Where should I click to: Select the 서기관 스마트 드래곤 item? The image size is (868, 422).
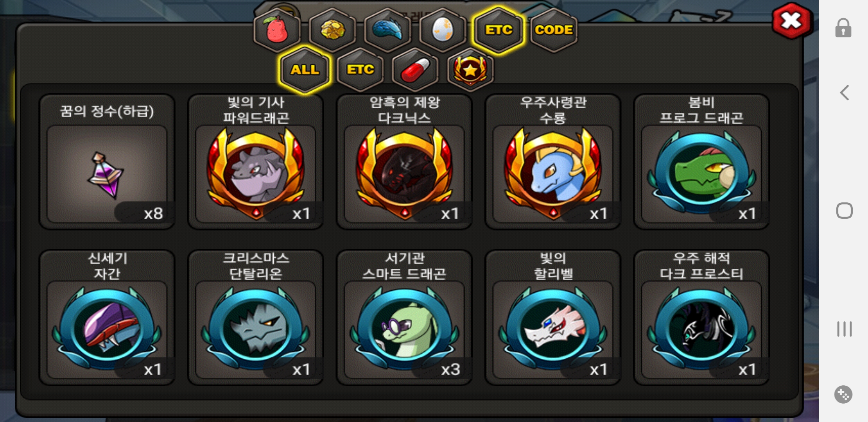click(404, 318)
